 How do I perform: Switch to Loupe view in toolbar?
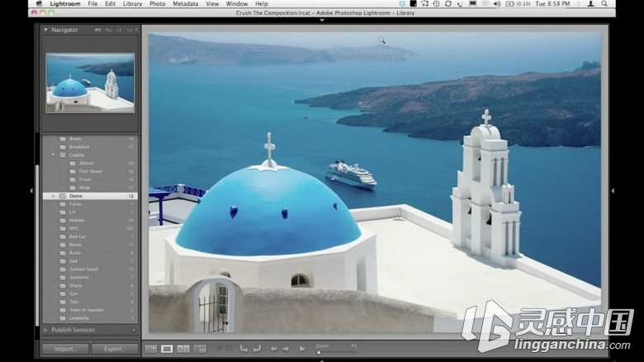coord(167,349)
